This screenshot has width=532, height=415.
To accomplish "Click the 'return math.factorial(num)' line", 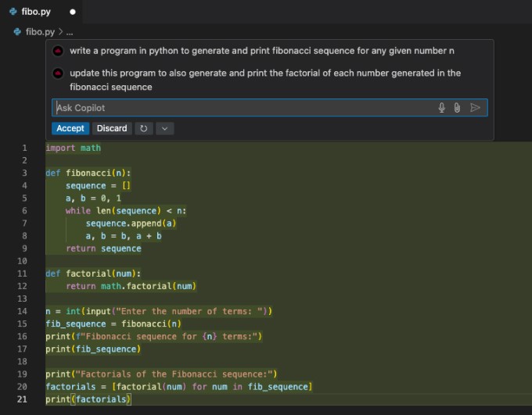I will click(131, 286).
